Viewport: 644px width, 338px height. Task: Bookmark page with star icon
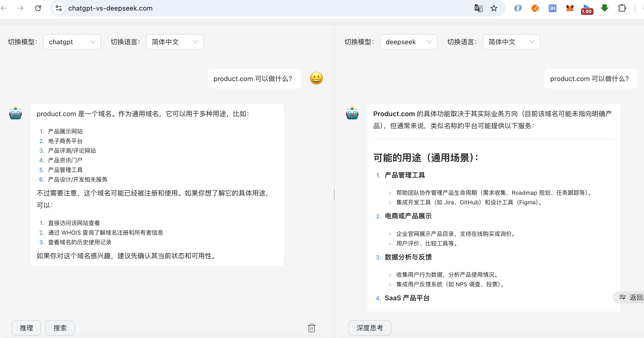pyautogui.click(x=494, y=8)
